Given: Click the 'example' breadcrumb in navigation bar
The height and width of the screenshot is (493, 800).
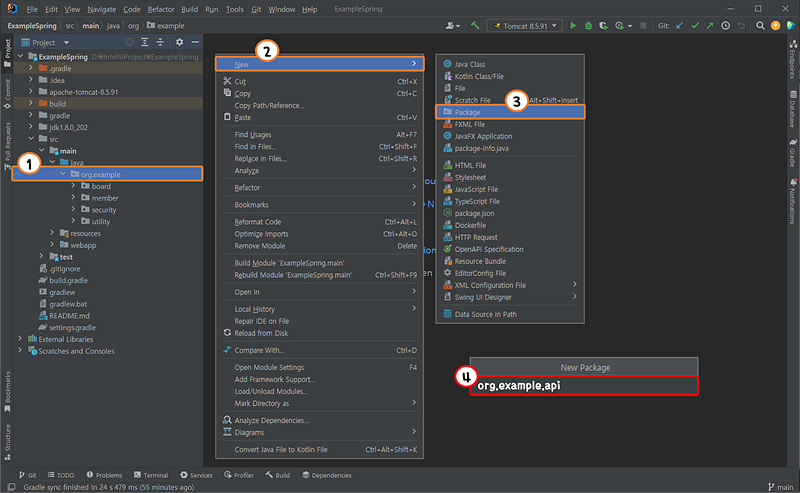Looking at the screenshot, I should click(x=165, y=26).
